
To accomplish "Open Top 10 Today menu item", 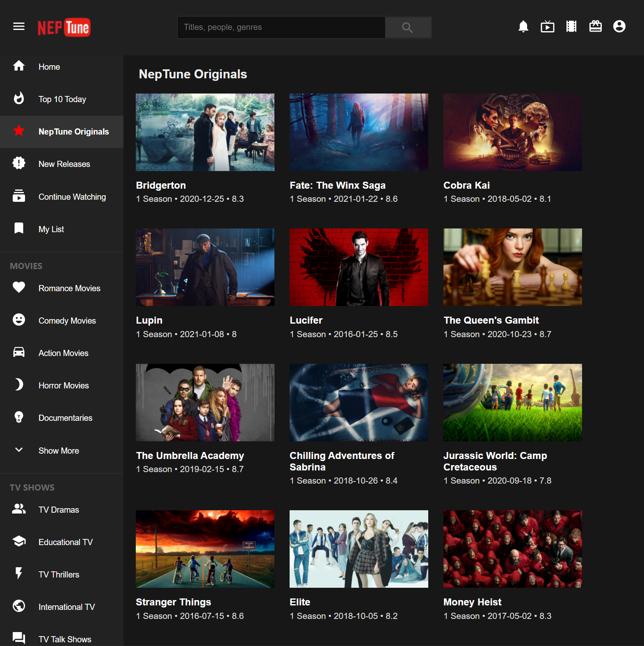I will pos(62,99).
